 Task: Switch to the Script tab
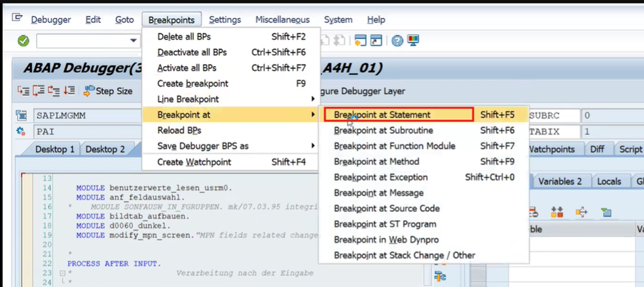pos(629,149)
